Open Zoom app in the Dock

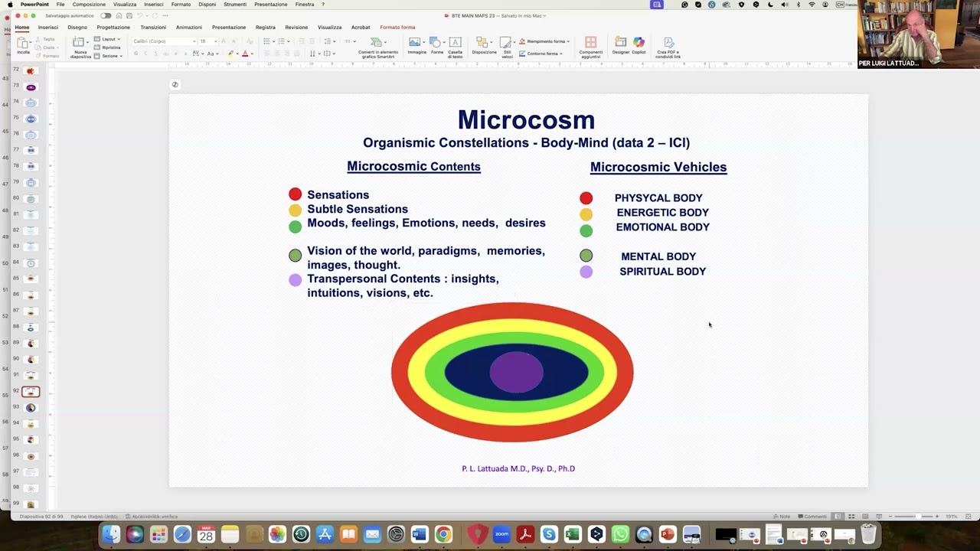(501, 534)
